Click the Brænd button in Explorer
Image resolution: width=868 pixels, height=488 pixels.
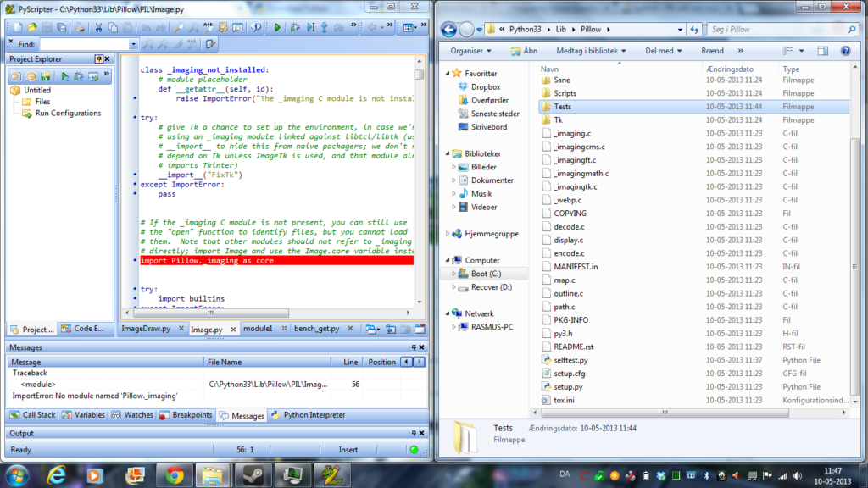point(712,51)
